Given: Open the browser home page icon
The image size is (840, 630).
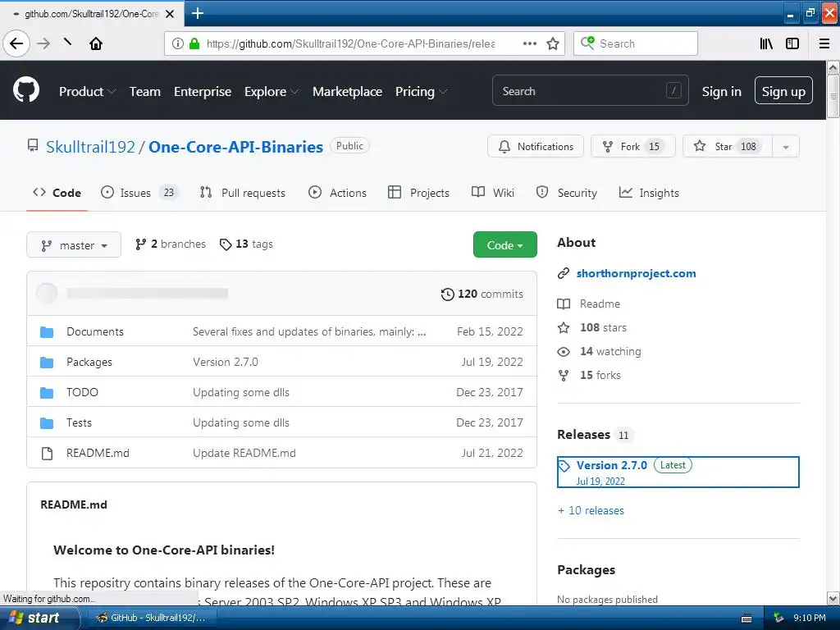Looking at the screenshot, I should pos(96,43).
